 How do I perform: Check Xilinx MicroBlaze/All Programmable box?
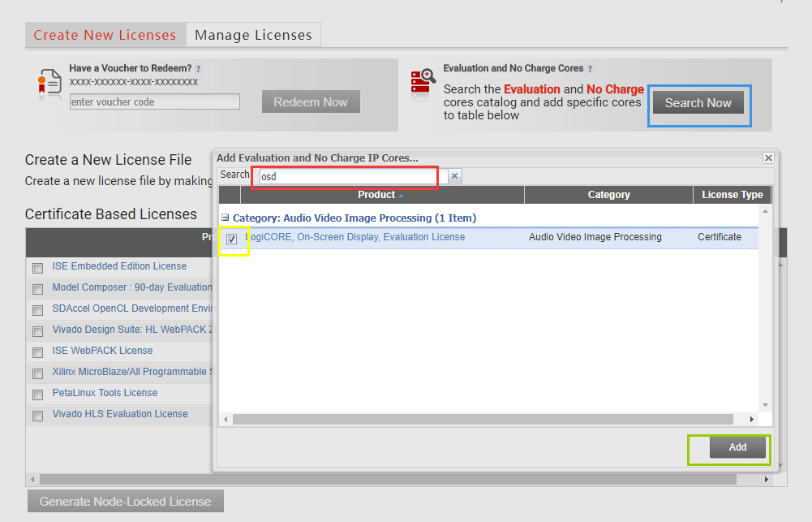coord(38,373)
